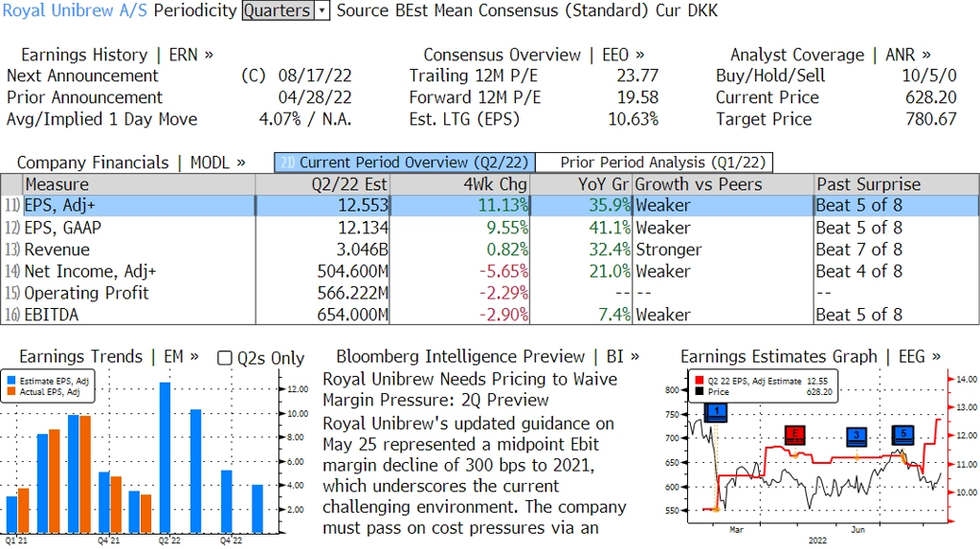Open Earnings History | ERN link
Viewport: 980px width, 549px height.
click(x=117, y=55)
